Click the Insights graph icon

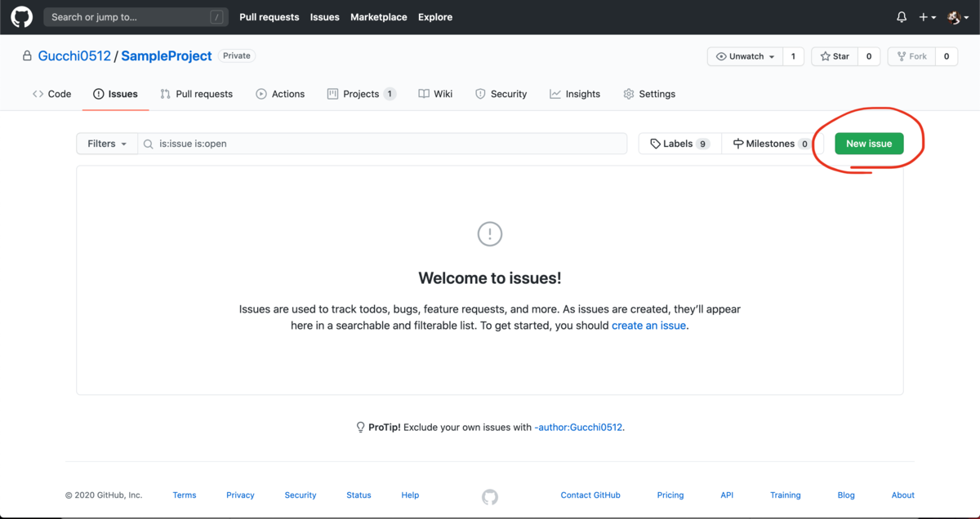tap(556, 94)
